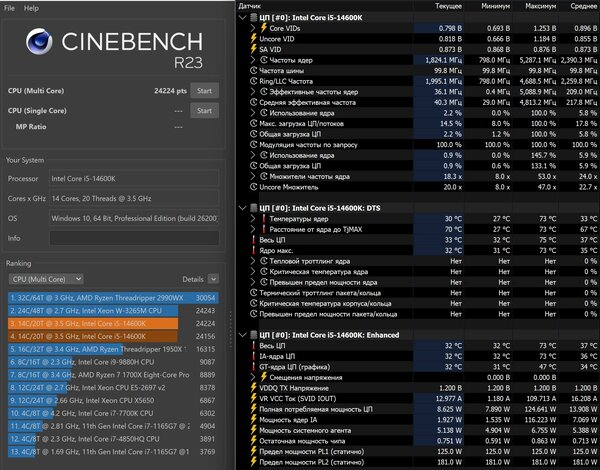This screenshot has width=600, height=470.
Task: Expand the Core VIDs sensor row
Action: coord(253,28)
